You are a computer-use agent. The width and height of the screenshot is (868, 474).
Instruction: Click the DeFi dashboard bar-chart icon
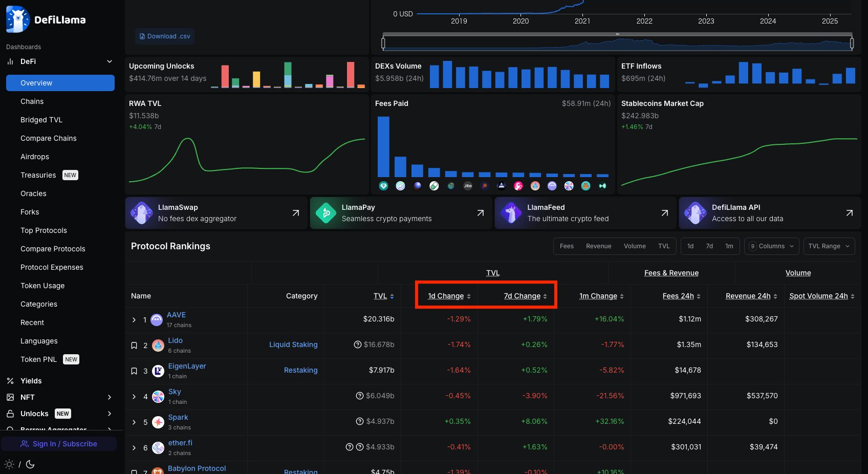[10, 61]
